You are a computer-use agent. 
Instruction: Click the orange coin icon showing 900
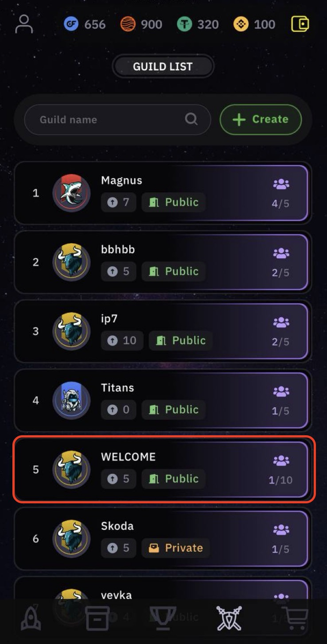point(129,24)
